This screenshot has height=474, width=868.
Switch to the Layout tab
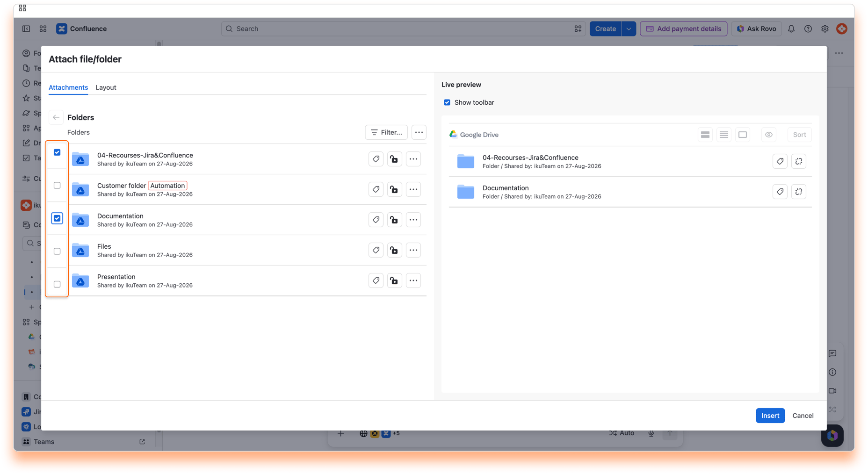pos(106,87)
